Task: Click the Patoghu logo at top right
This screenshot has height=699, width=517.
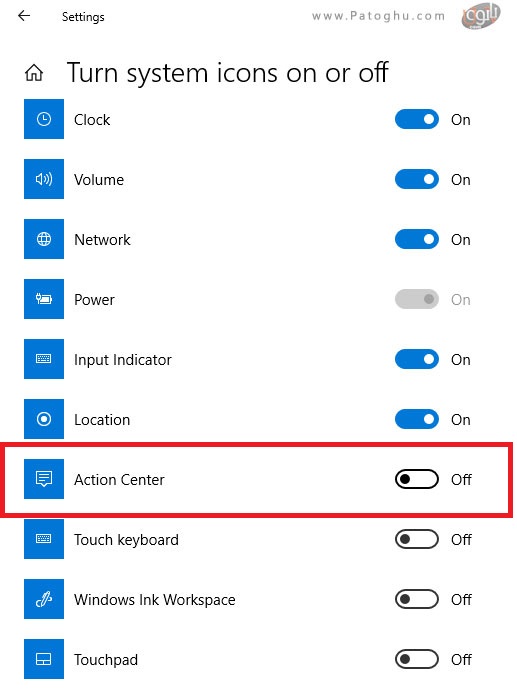Action: pyautogui.click(x=480, y=16)
